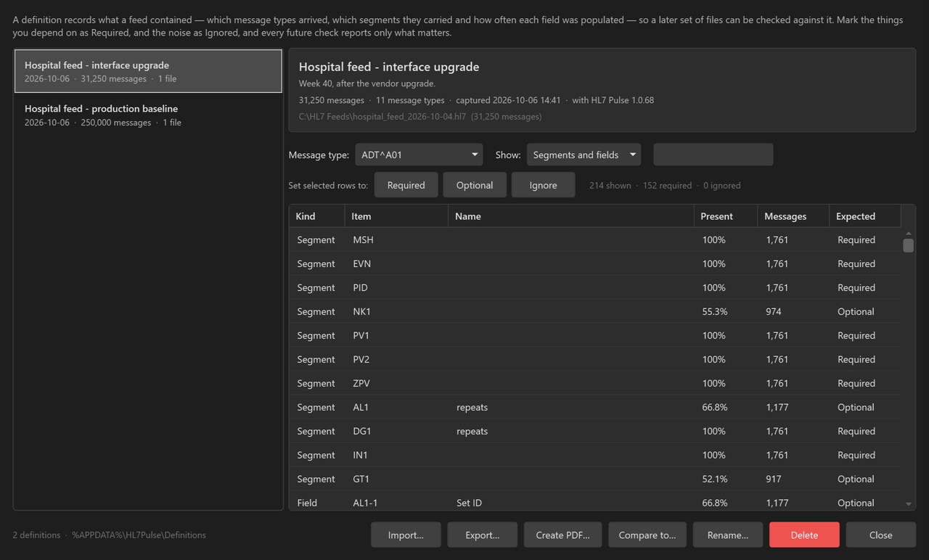Set selected rows to Optional
Screen dimensions: 929x560
click(x=475, y=185)
